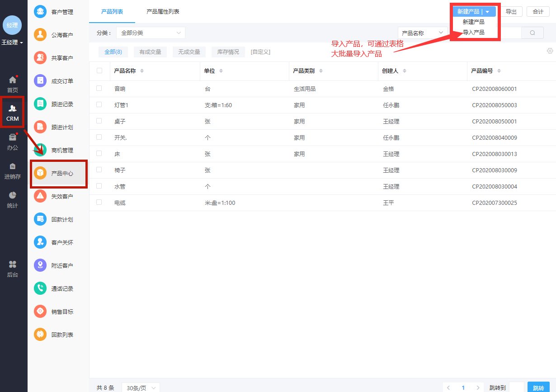Image resolution: width=556 pixels, height=392 pixels.
Task: Click the 合计 total button
Action: point(538,12)
